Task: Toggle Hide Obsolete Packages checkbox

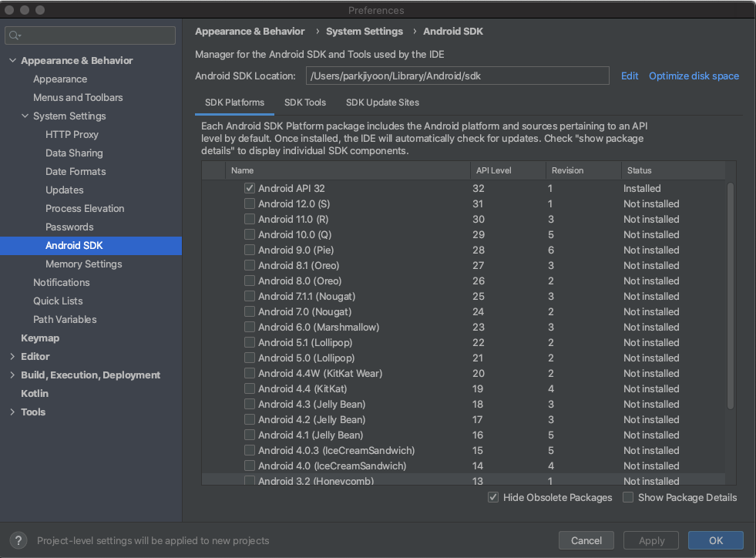Action: 492,497
